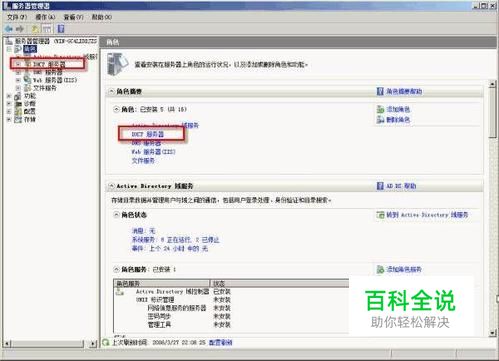Click the Forward arrow in the toolbar
This screenshot has height=361, width=499.
click(x=20, y=29)
